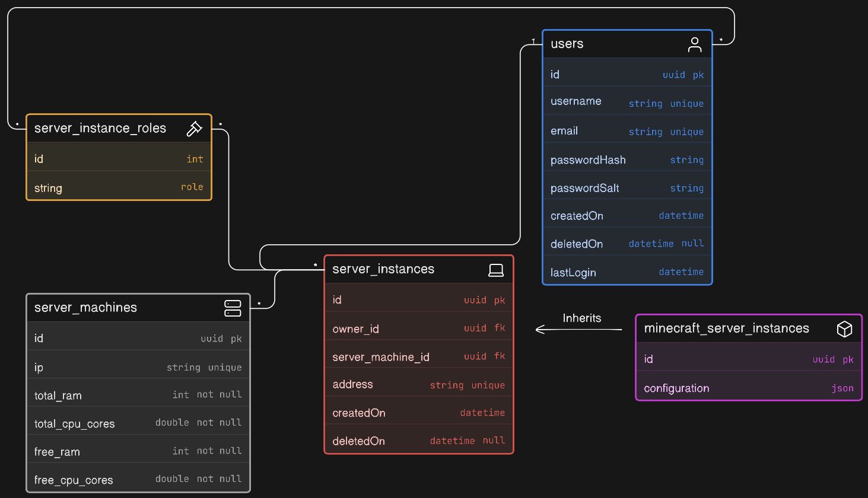Click the server rack icon on server_machines
The width and height of the screenshot is (868, 498).
pos(233,308)
